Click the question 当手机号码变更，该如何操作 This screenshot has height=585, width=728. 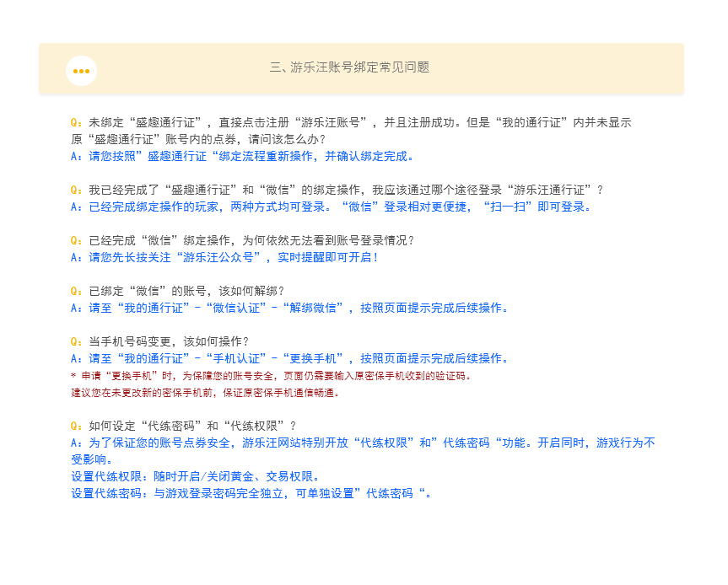[x=159, y=341]
